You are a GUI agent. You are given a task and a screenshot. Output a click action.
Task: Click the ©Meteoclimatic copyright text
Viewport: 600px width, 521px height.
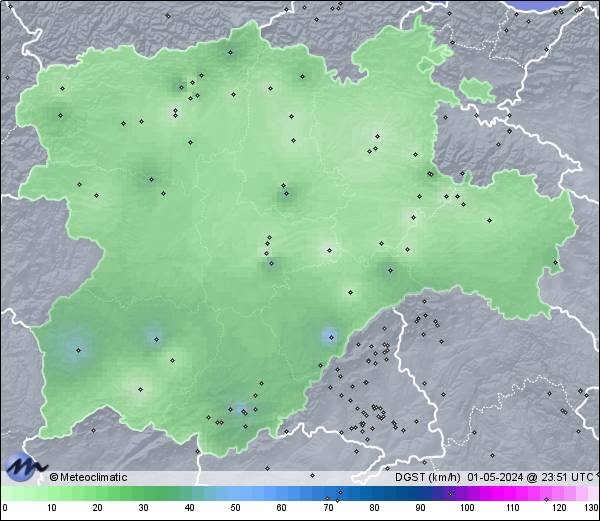88,477
